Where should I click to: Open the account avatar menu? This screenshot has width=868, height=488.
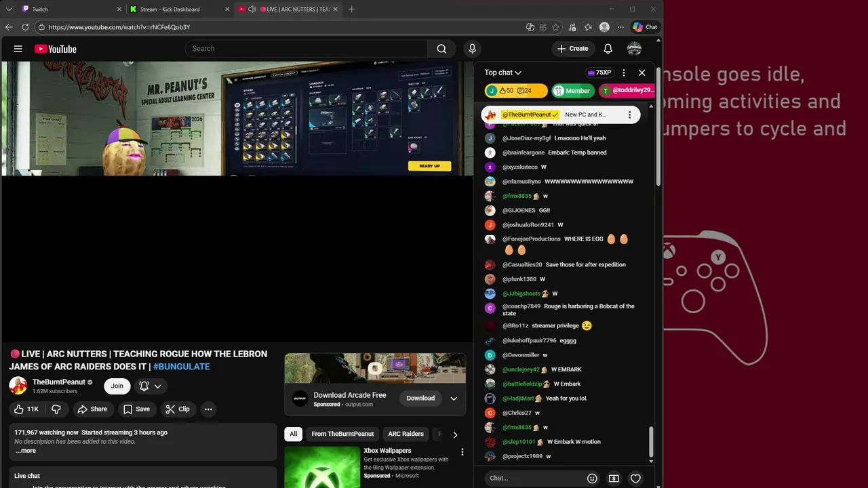(635, 49)
